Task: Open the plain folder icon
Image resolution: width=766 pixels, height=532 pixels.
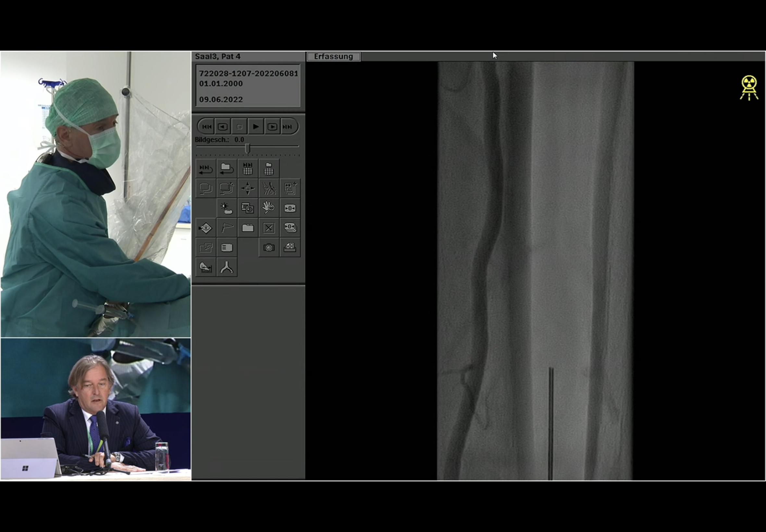Action: click(x=248, y=228)
